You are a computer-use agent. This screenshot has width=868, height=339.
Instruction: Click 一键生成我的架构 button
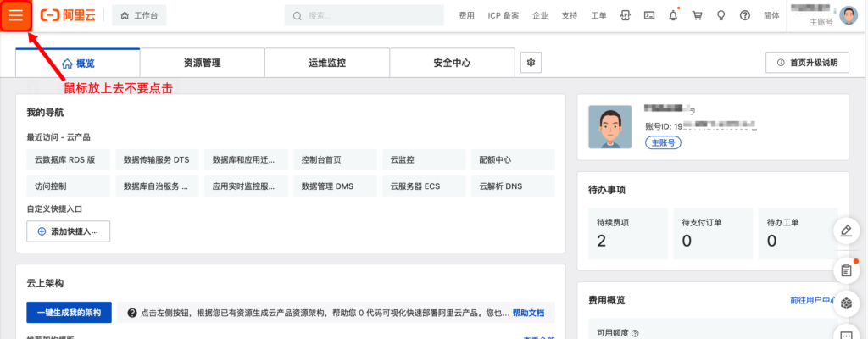point(70,313)
